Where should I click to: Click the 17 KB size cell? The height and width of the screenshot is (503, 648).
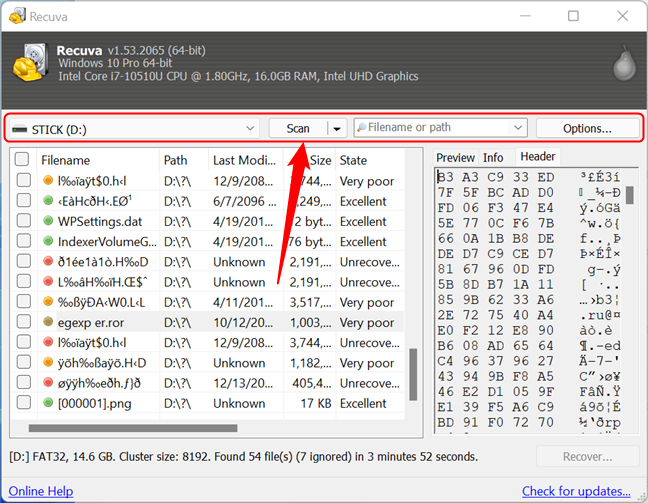(316, 403)
